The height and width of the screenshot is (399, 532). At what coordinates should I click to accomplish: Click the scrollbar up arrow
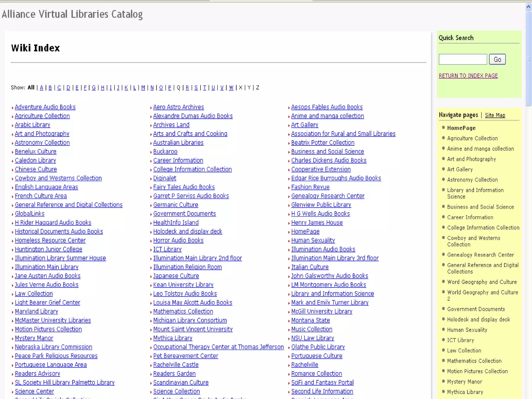pyautogui.click(x=528, y=7)
